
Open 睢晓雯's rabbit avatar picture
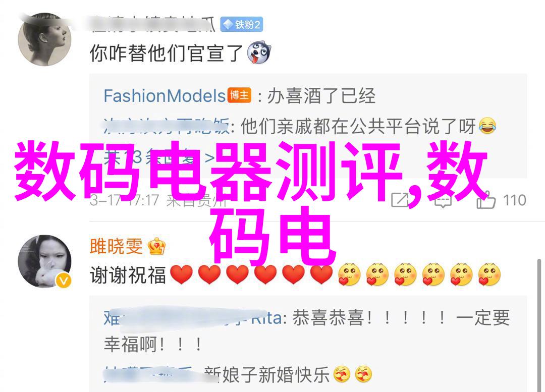(44, 261)
